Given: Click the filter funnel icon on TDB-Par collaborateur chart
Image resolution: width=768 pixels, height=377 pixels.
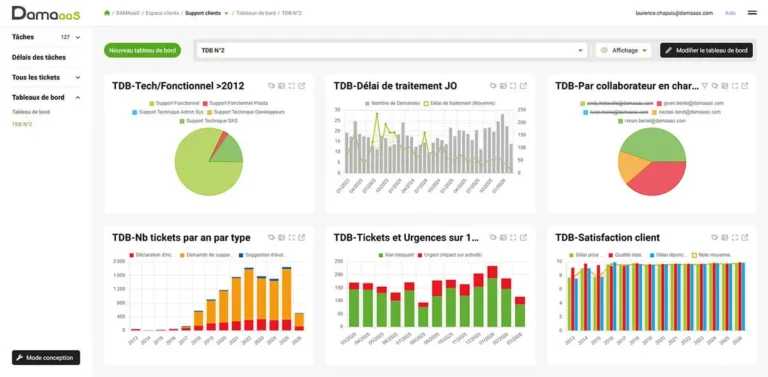Looking at the screenshot, I should coord(705,86).
